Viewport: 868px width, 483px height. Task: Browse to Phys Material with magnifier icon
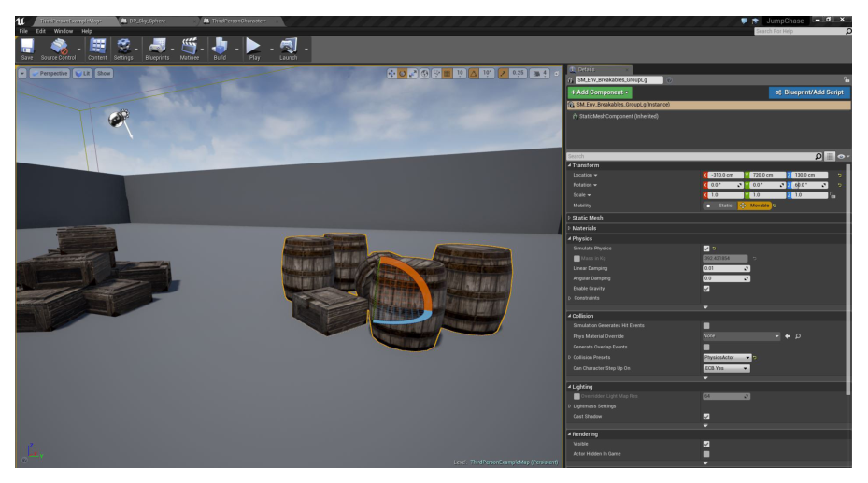(798, 335)
